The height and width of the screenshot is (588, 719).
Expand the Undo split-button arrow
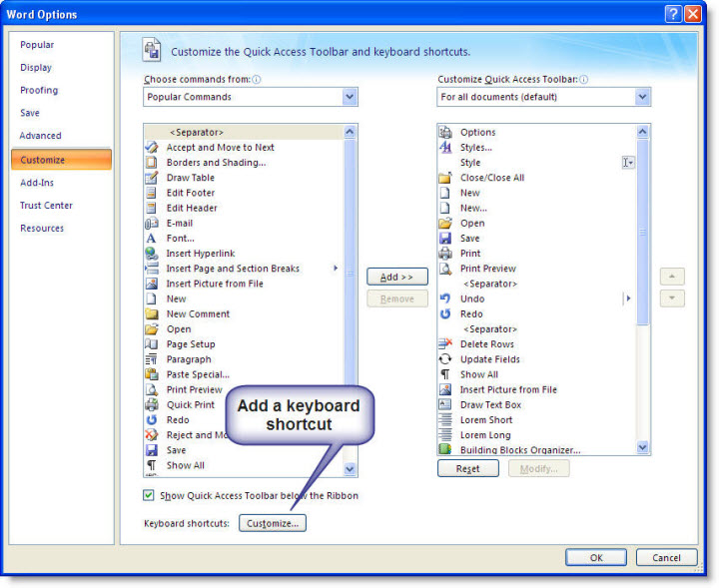click(628, 298)
